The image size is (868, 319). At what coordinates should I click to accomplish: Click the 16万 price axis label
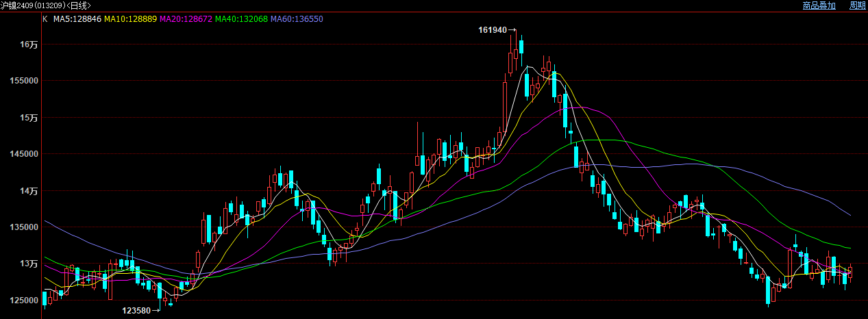tap(29, 44)
